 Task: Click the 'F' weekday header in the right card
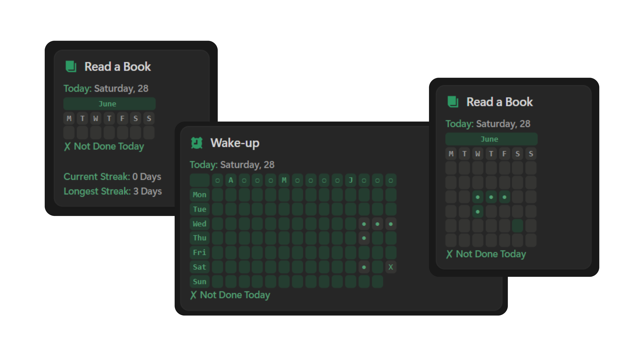(x=504, y=154)
